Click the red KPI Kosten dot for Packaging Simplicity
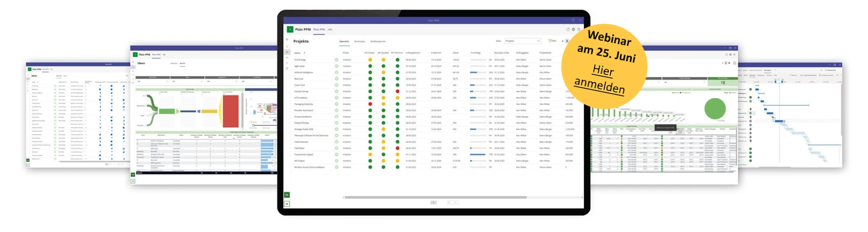The width and height of the screenshot is (868, 232). pyautogui.click(x=370, y=104)
